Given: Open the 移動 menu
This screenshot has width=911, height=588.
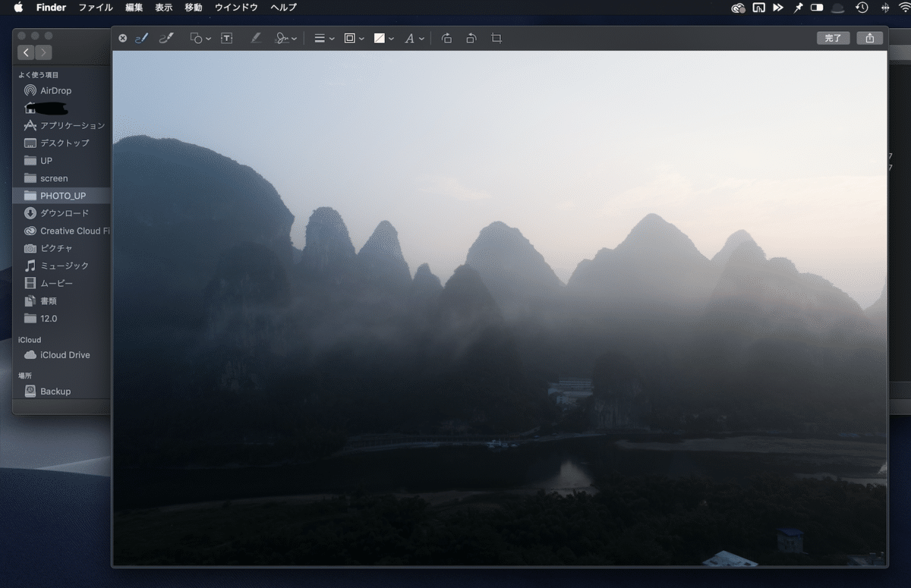Looking at the screenshot, I should (194, 8).
